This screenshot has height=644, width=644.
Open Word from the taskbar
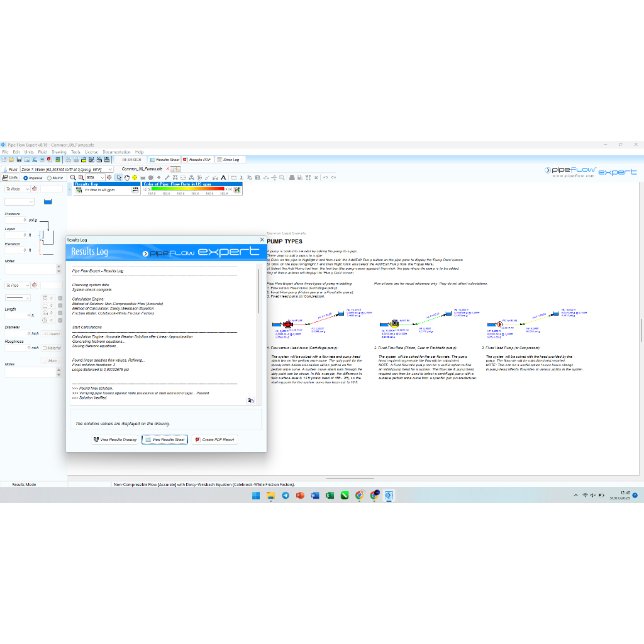[315, 496]
